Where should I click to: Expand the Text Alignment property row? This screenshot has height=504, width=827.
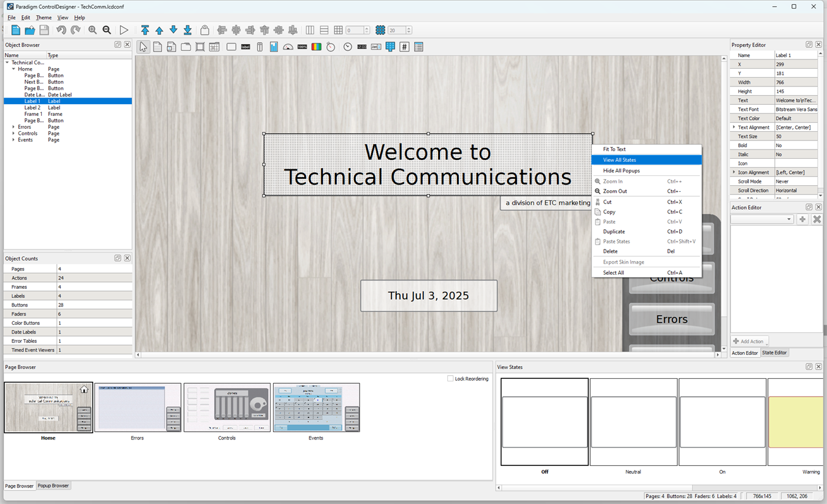point(734,128)
